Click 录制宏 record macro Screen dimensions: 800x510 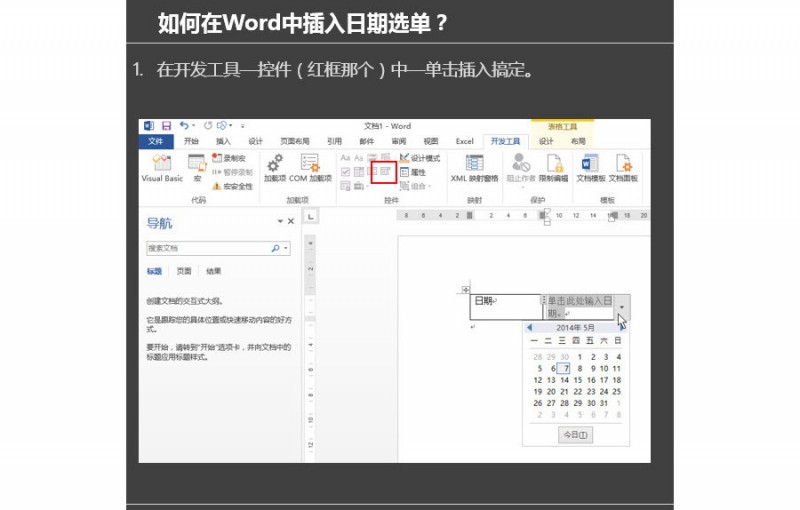pyautogui.click(x=229, y=158)
